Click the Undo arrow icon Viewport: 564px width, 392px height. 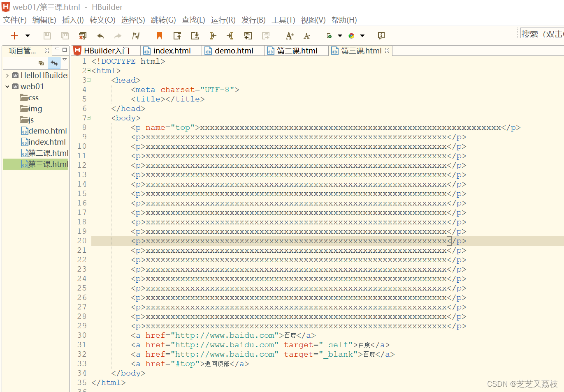tap(100, 36)
